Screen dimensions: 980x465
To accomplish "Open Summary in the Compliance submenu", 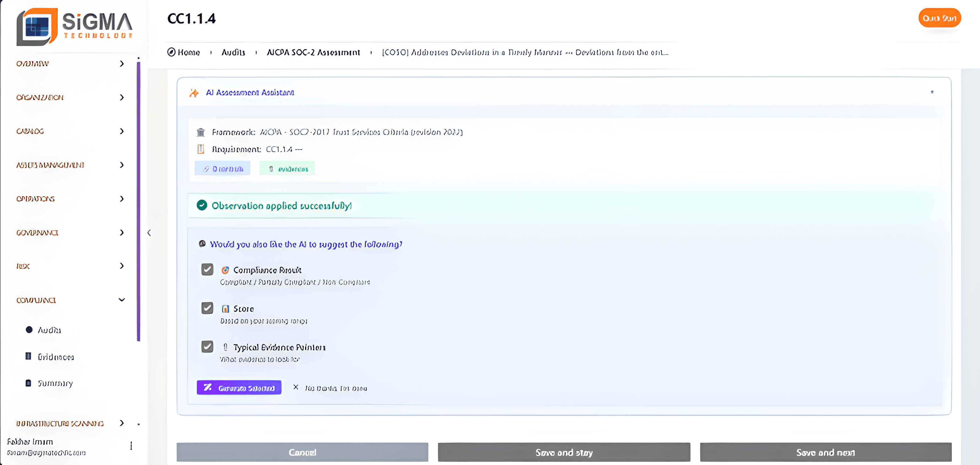I will 55,383.
